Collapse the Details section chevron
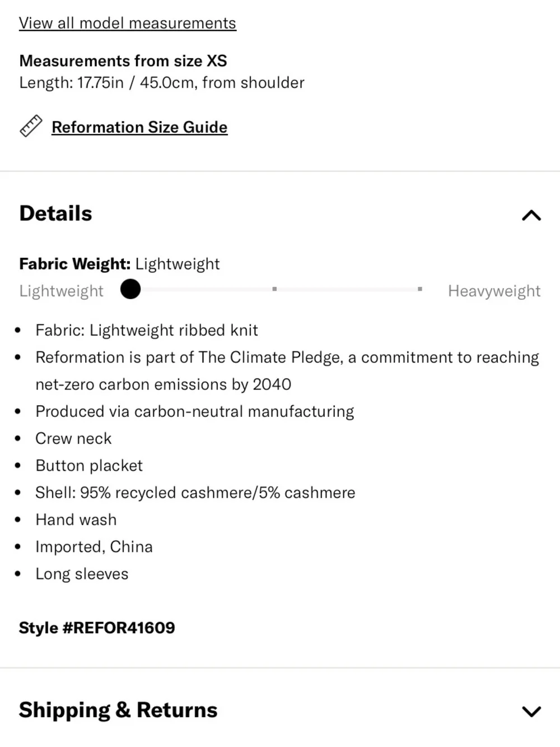The height and width of the screenshot is (747, 560). [x=531, y=215]
